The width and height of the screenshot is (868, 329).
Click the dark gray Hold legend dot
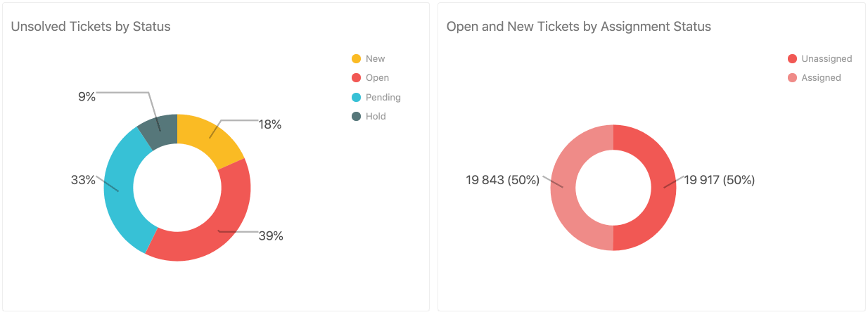pyautogui.click(x=356, y=116)
